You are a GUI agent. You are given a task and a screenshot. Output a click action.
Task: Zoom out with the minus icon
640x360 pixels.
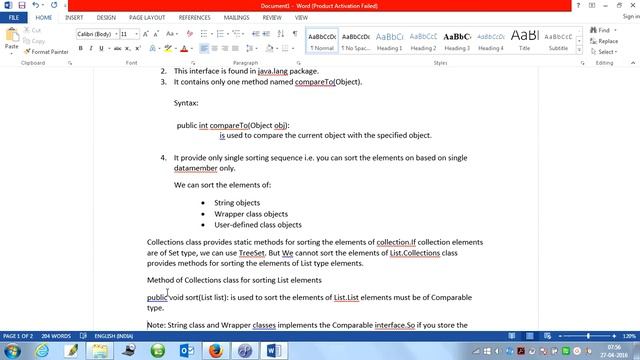point(560,336)
